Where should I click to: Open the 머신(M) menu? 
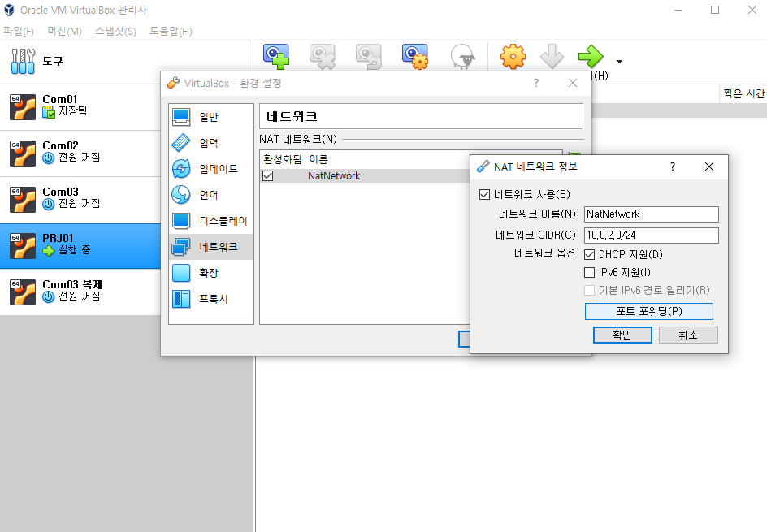[64, 32]
